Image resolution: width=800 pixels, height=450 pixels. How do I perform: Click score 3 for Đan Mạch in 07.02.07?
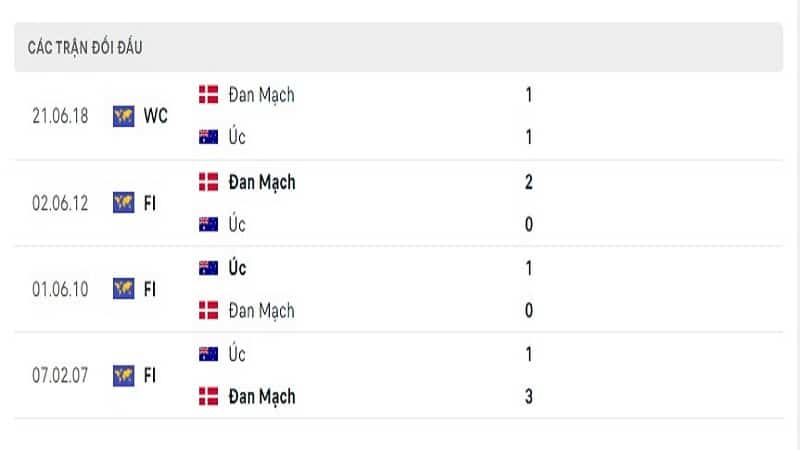(529, 396)
